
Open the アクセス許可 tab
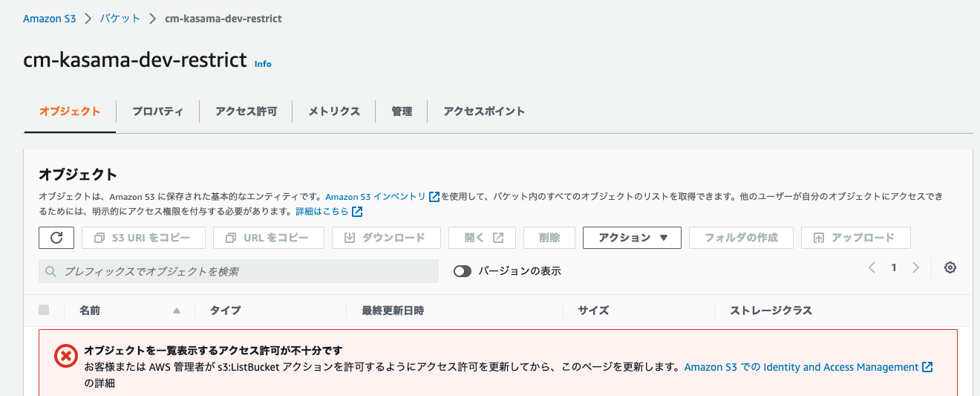point(246,111)
